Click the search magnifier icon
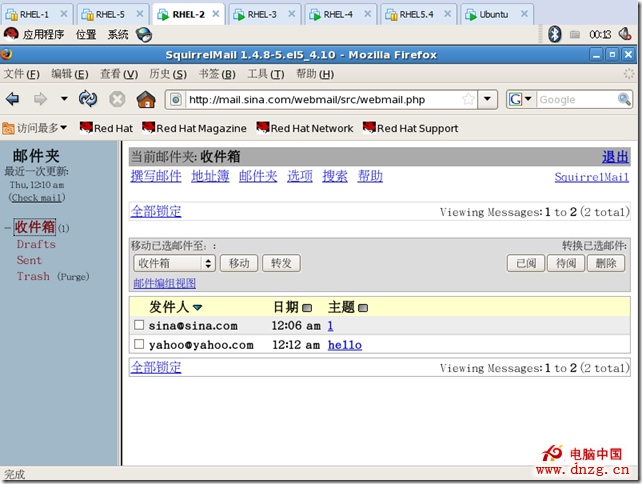This screenshot has height=484, width=642. click(x=624, y=99)
